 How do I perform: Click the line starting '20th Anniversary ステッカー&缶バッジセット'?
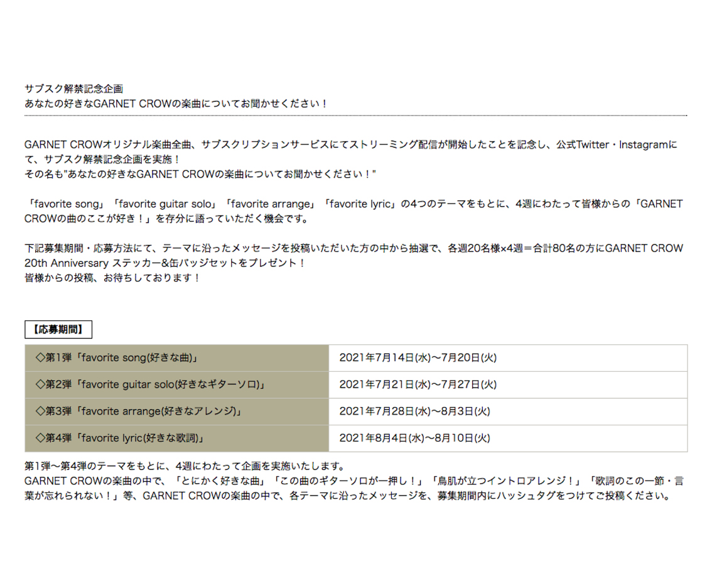pyautogui.click(x=166, y=263)
